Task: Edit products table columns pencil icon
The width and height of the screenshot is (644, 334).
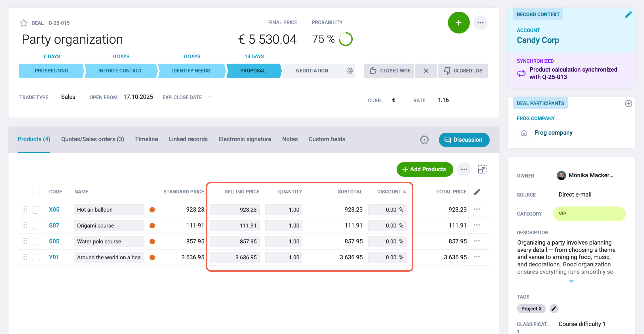Action: coord(477,192)
